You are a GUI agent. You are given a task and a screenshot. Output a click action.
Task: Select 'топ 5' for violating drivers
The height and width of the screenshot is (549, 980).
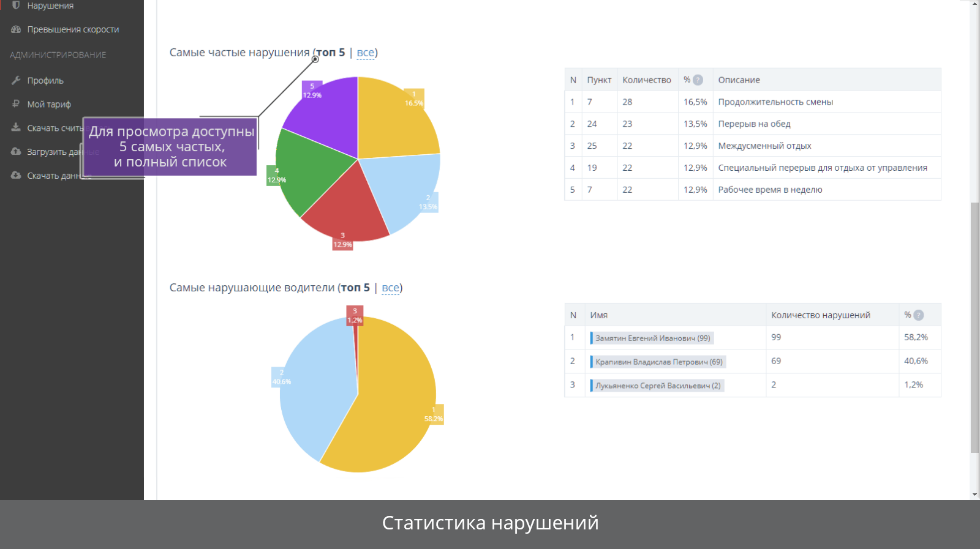[355, 288]
